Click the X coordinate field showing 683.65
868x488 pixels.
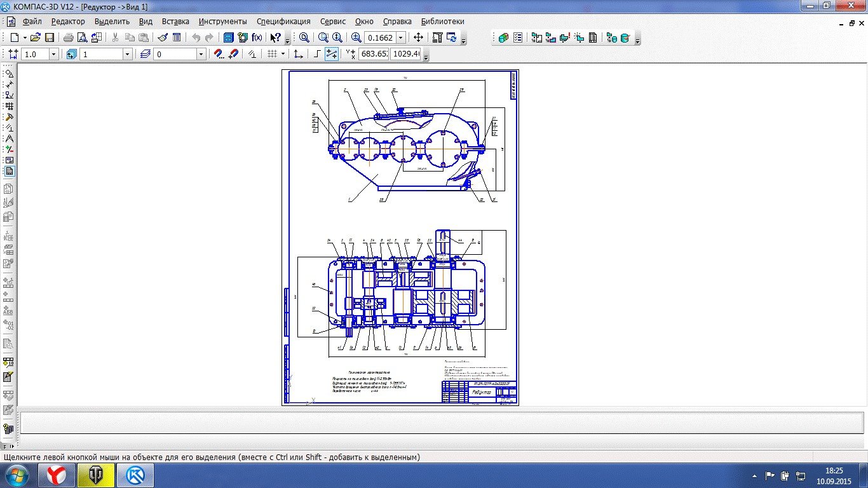[x=373, y=54]
